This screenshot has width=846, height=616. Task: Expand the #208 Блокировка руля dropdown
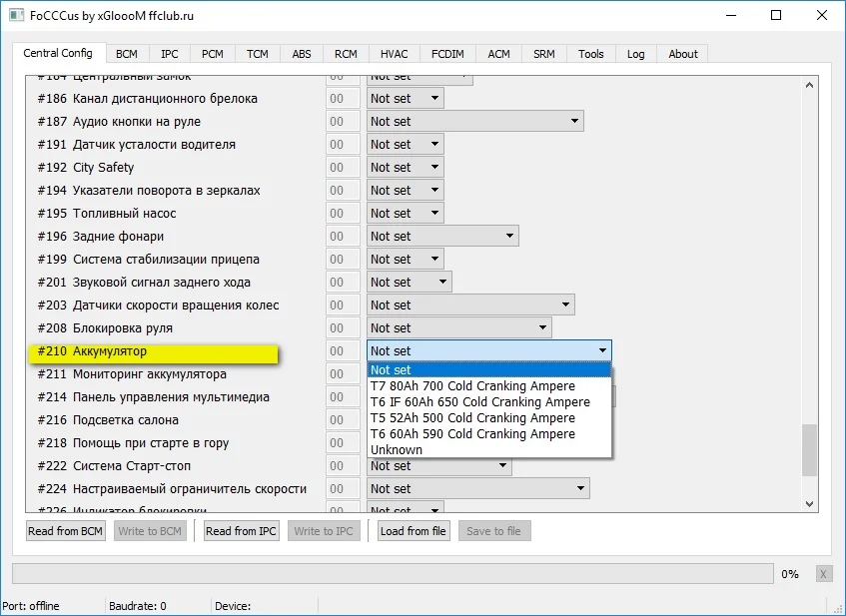tap(458, 328)
